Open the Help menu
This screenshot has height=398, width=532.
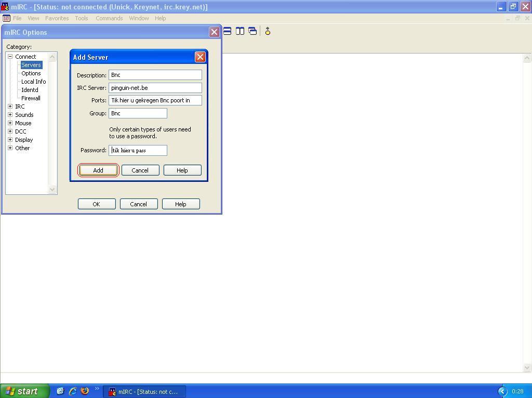tap(160, 18)
